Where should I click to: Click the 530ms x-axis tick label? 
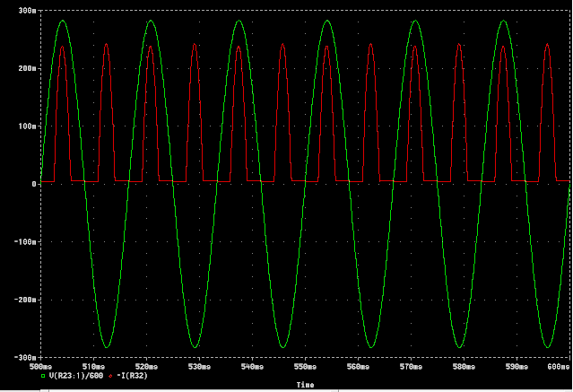[x=200, y=367]
